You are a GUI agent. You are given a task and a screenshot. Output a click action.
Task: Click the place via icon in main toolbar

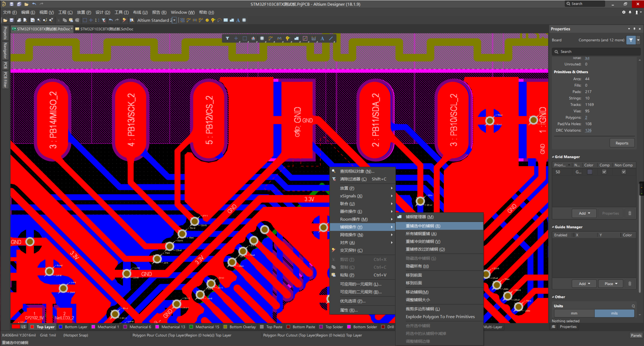pos(213,20)
